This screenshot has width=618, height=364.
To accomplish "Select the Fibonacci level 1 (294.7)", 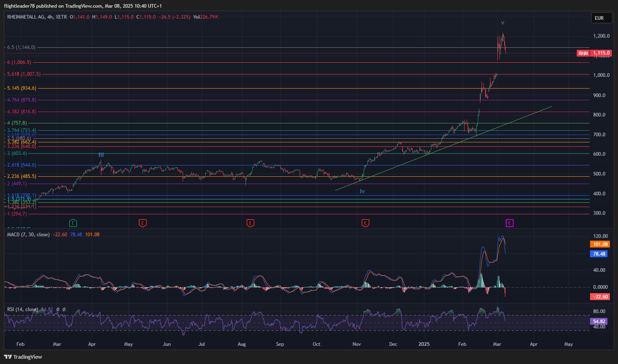I will [x=17, y=214].
